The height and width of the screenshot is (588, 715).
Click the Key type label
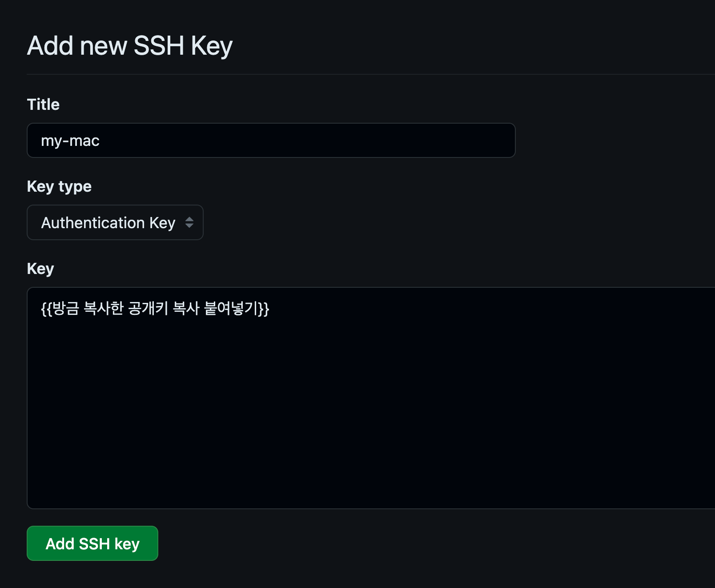coord(59,186)
